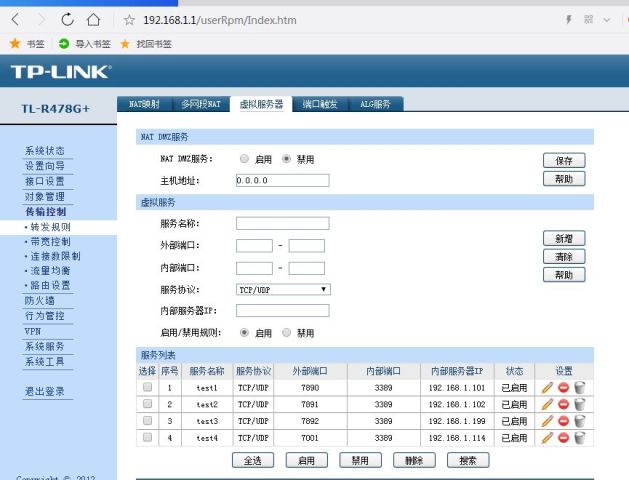The width and height of the screenshot is (629, 480).
Task: Open 接口设置 in sidebar
Action: point(45,181)
